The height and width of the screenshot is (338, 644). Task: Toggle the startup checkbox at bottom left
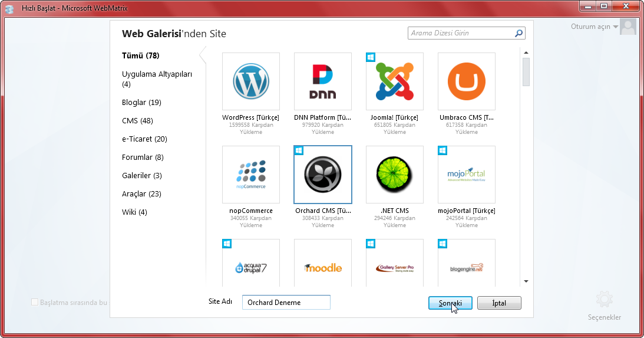[35, 303]
